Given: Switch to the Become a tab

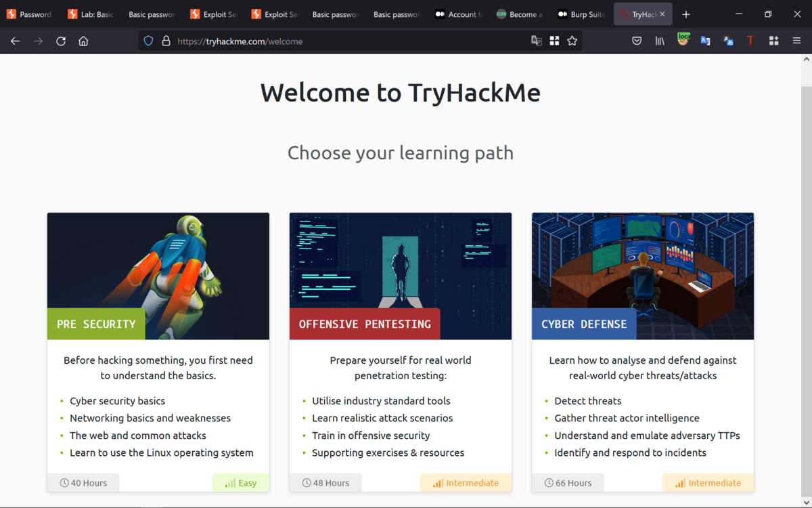Looking at the screenshot, I should tap(520, 14).
